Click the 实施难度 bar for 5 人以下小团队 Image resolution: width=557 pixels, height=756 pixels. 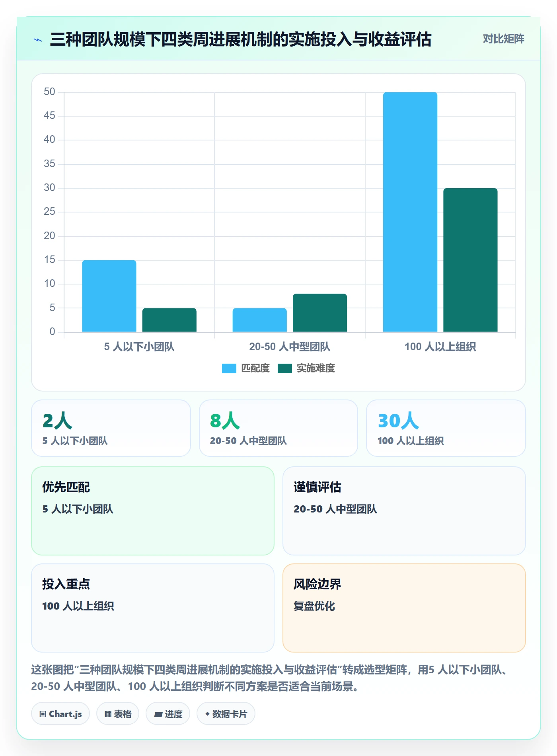click(169, 320)
